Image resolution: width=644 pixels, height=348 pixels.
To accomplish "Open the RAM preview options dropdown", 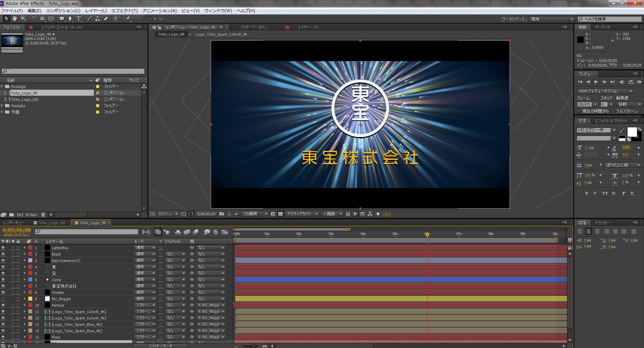I will click(x=605, y=91).
